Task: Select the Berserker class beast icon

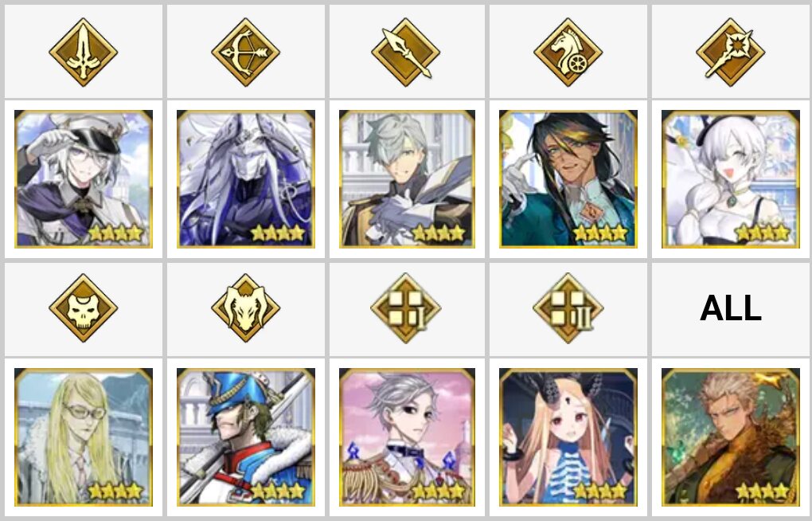Action: [x=245, y=308]
